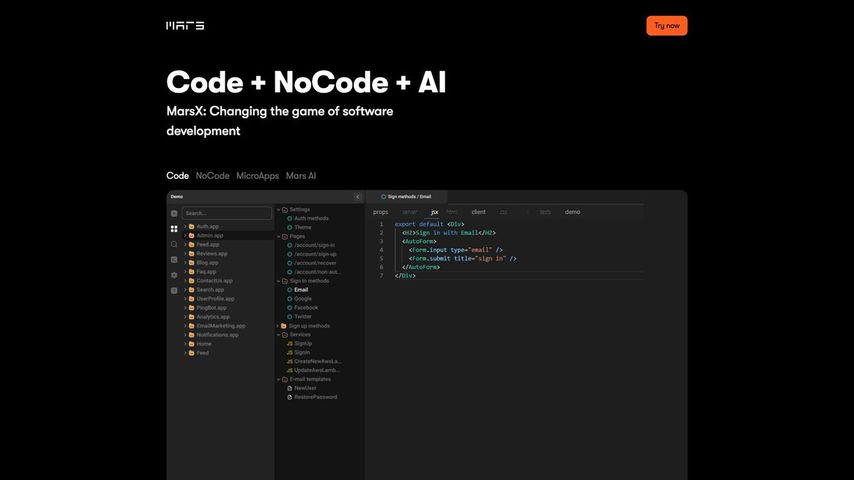
Task: Select PingBot.app in the app list
Action: point(211,308)
